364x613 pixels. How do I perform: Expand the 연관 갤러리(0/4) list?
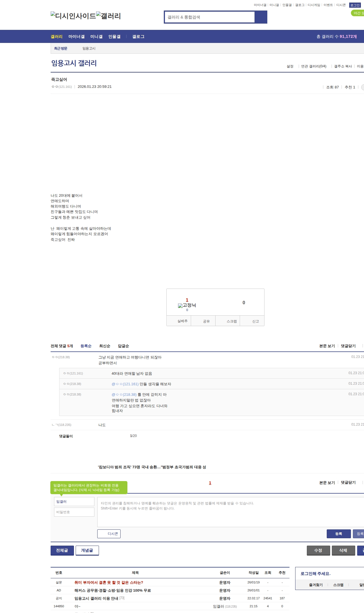[314, 66]
